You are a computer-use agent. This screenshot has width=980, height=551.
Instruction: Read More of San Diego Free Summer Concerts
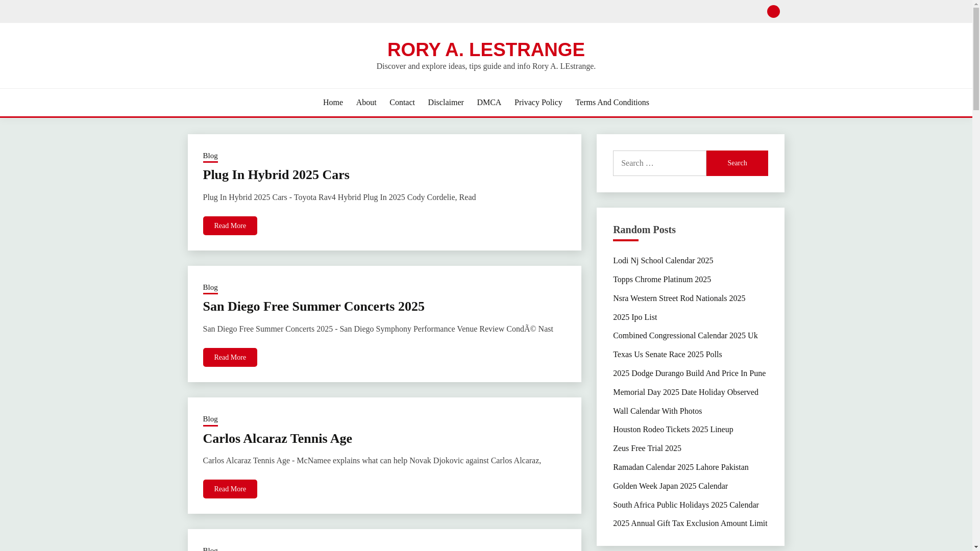click(x=230, y=357)
